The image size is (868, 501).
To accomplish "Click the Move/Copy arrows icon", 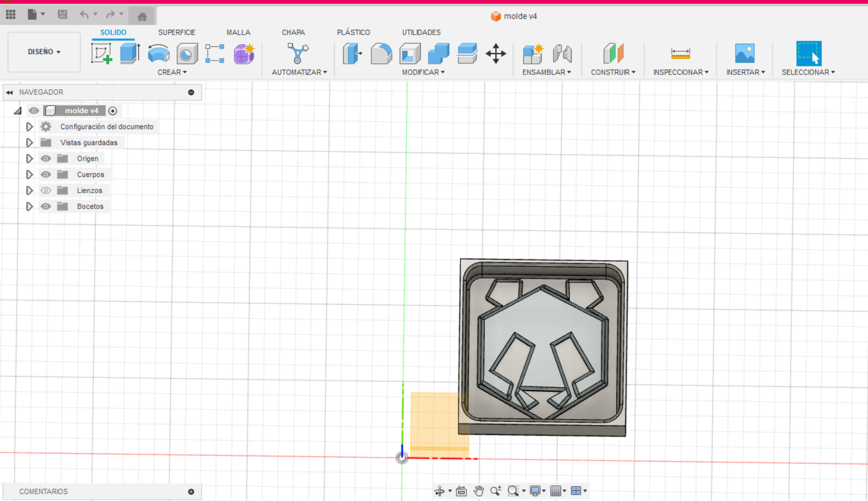I will click(x=496, y=54).
